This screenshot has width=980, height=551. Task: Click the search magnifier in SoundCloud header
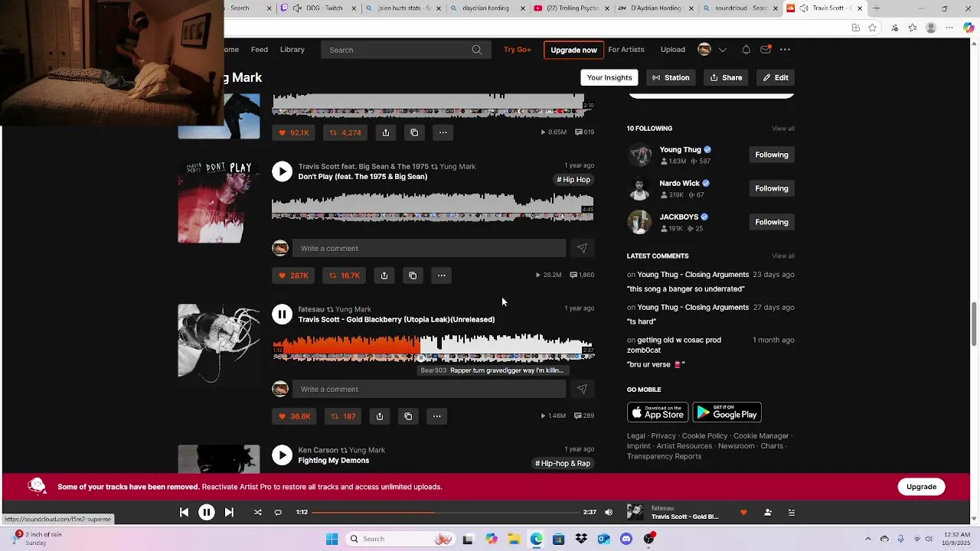[476, 50]
